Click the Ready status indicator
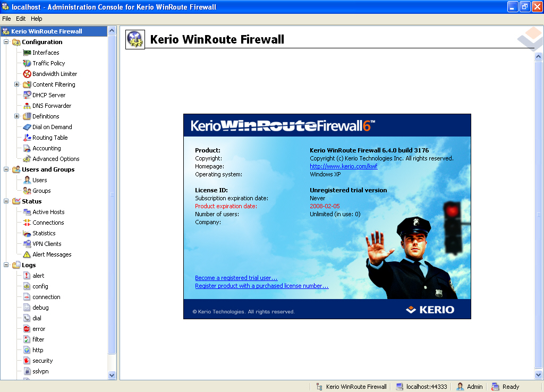The width and height of the screenshot is (544, 392). point(506,387)
